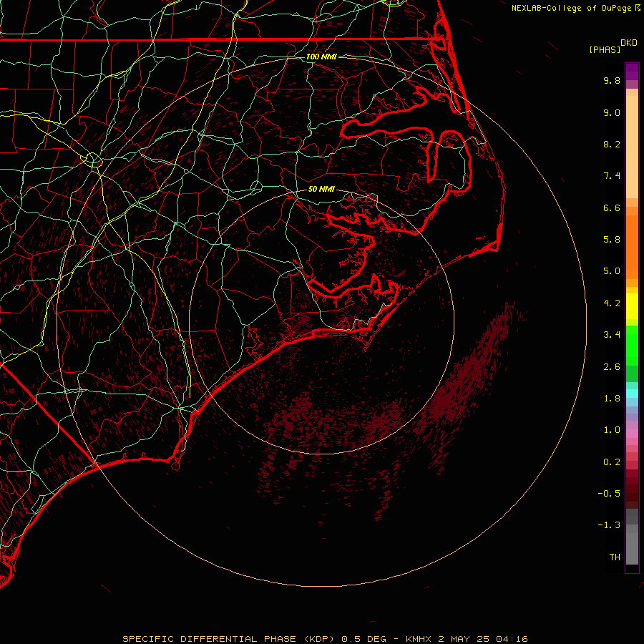Click the 5.0 color scale label
The width and height of the screenshot is (644, 644).
(x=612, y=271)
